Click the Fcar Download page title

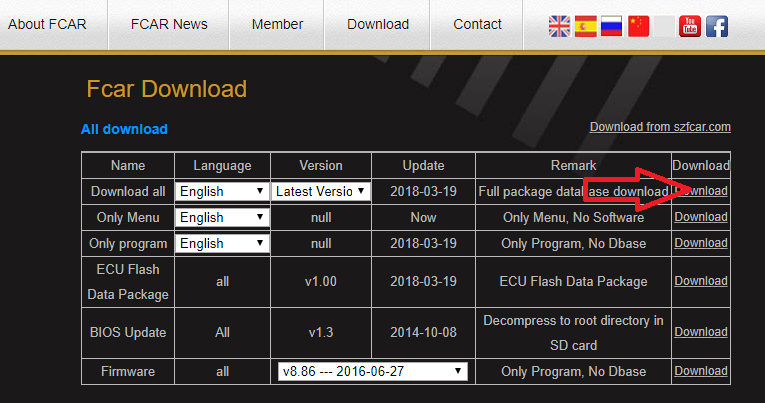pyautogui.click(x=167, y=89)
